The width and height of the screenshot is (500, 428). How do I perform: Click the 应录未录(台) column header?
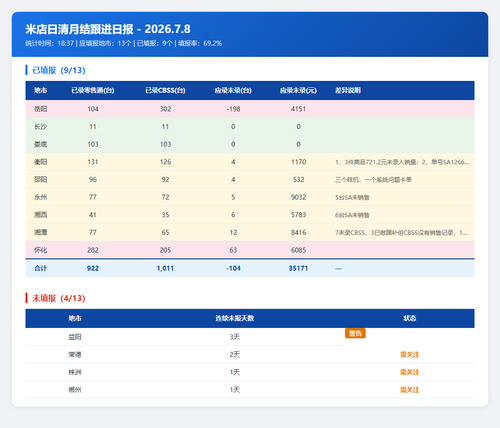[x=233, y=90]
